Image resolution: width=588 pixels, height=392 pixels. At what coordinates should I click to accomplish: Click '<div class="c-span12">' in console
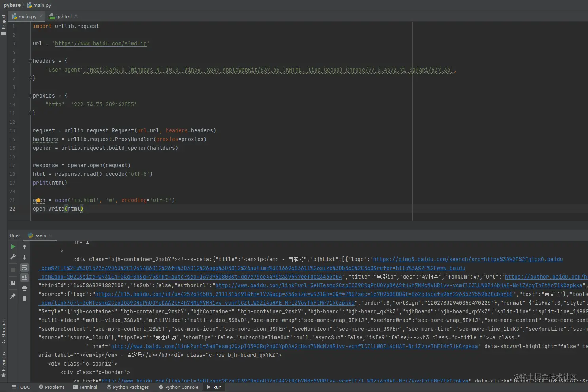(83, 364)
